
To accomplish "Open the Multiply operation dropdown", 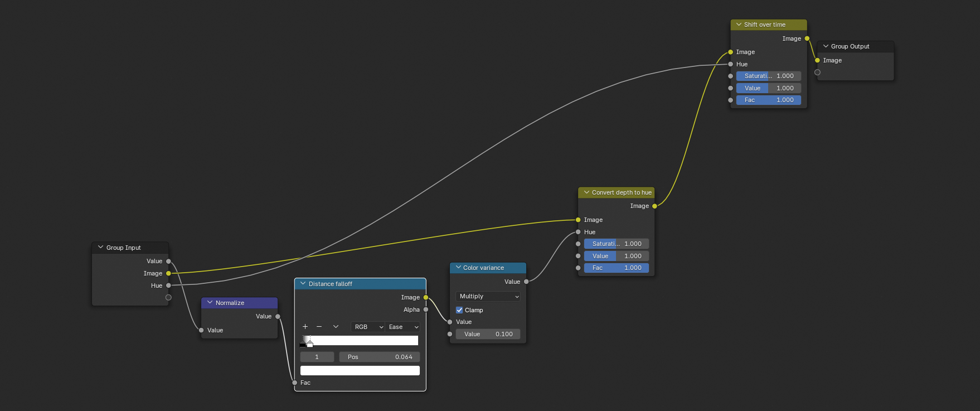I will point(488,296).
